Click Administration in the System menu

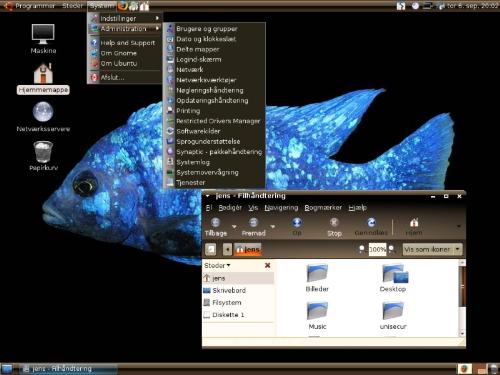tap(125, 29)
